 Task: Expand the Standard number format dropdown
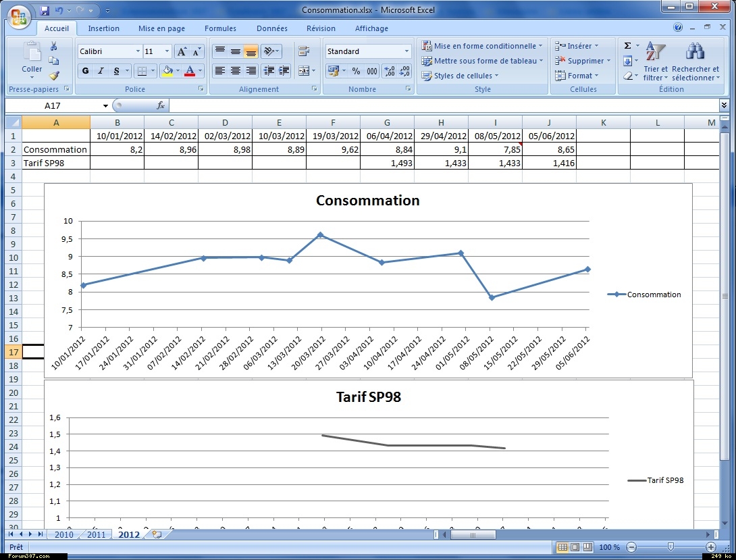(406, 51)
